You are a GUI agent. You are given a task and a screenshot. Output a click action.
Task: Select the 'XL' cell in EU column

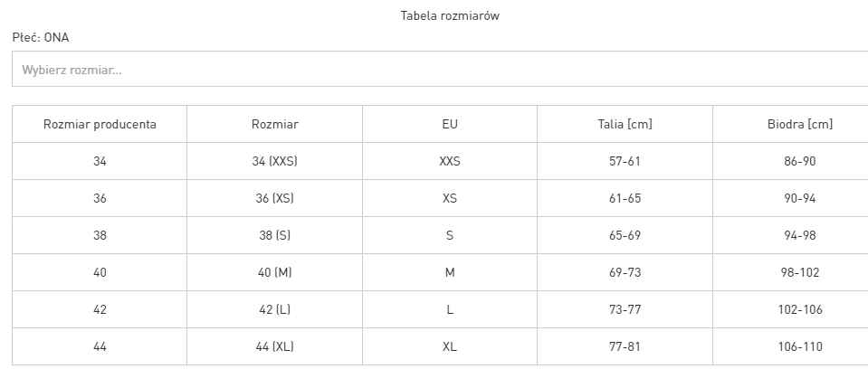(450, 346)
